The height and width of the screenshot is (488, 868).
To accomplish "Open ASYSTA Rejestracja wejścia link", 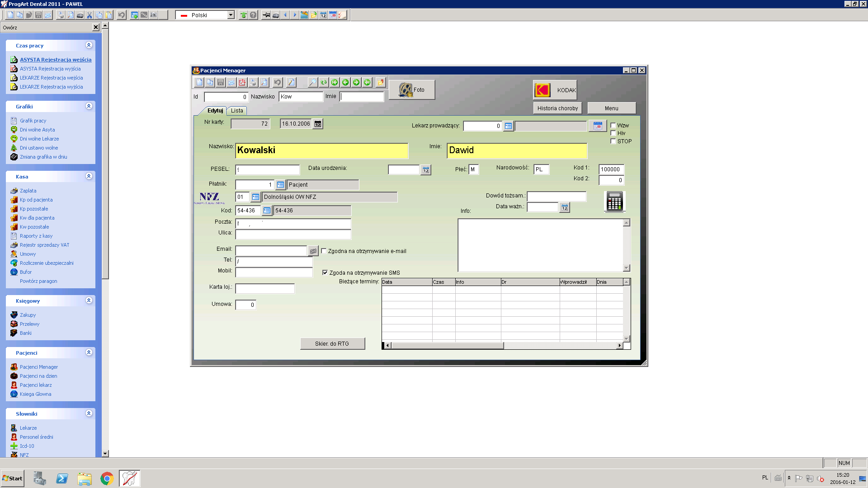I will pyautogui.click(x=56, y=60).
